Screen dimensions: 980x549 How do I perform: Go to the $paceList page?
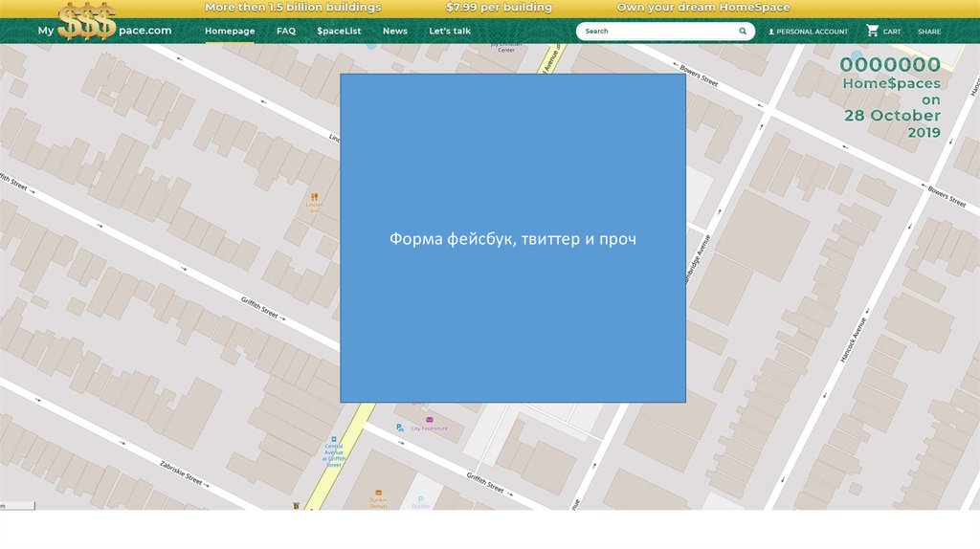[x=339, y=32]
